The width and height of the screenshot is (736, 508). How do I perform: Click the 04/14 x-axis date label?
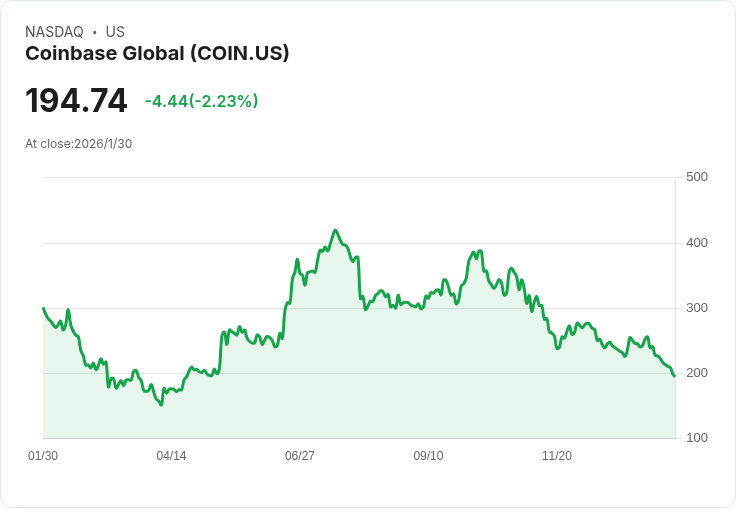pos(171,456)
